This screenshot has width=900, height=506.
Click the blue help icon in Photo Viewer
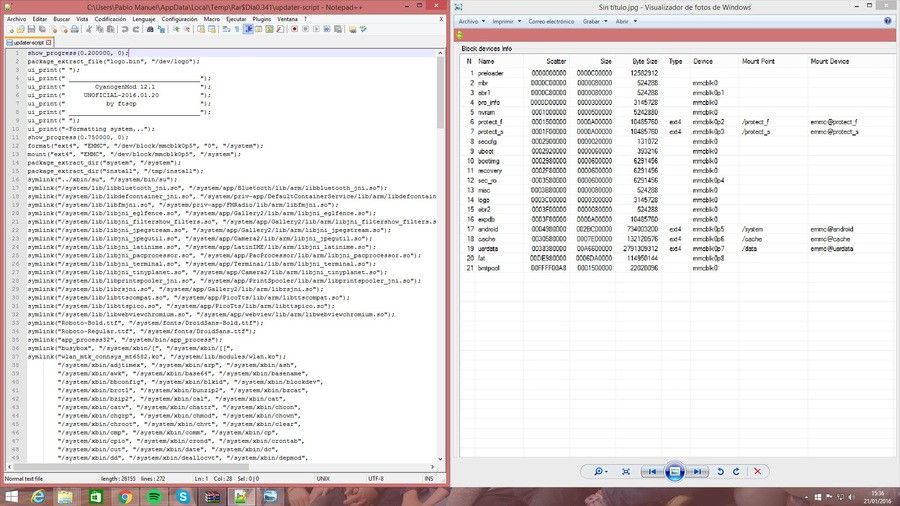point(887,21)
